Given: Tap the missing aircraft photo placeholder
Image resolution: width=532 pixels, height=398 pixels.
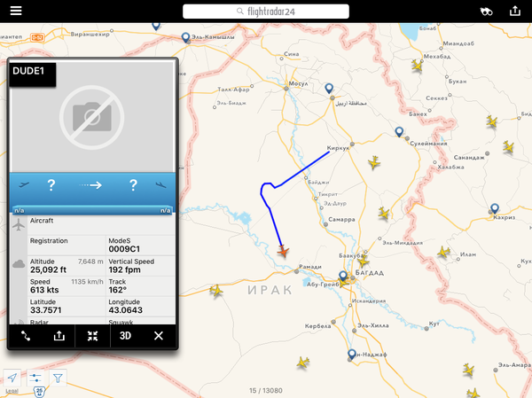Looking at the screenshot, I should click(92, 117).
